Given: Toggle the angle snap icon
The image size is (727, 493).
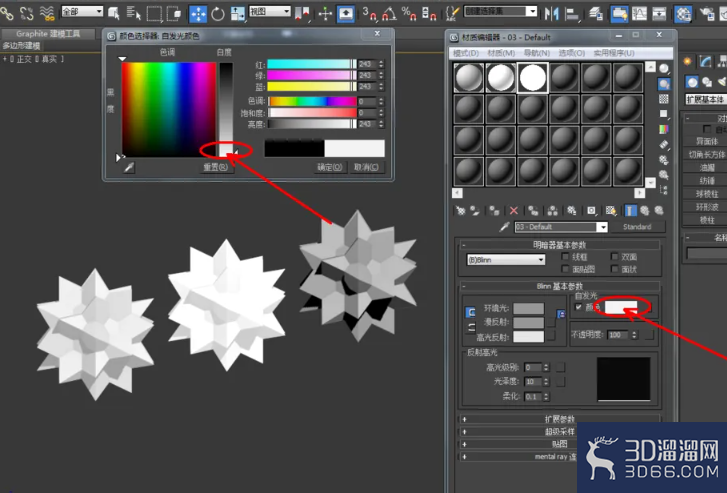Looking at the screenshot, I should 389,14.
